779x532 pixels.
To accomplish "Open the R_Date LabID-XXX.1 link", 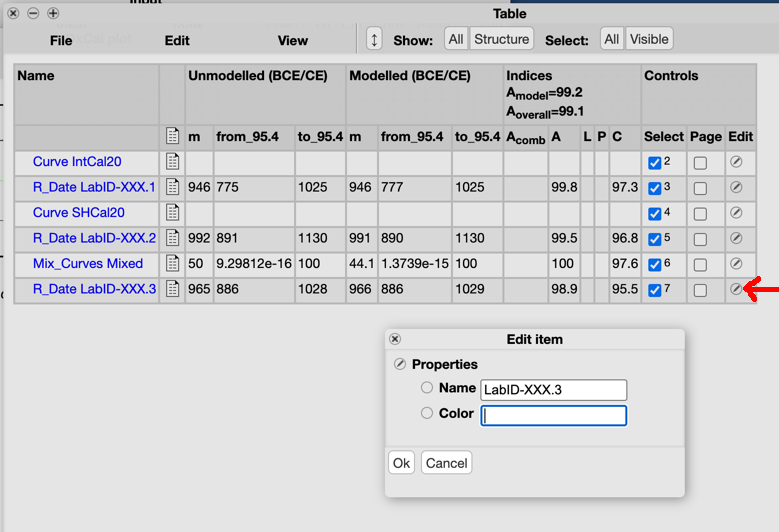I will (x=94, y=187).
